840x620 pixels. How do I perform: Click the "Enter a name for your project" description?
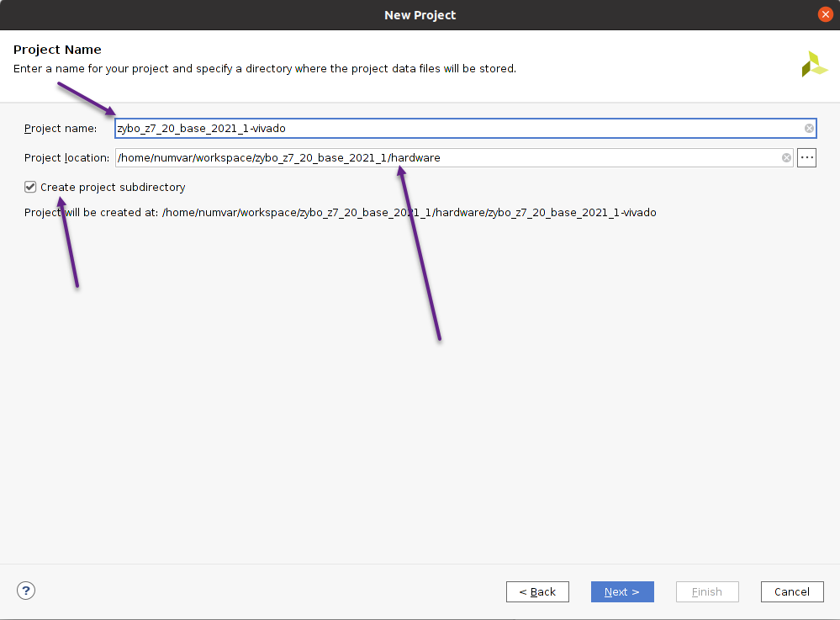[x=264, y=68]
